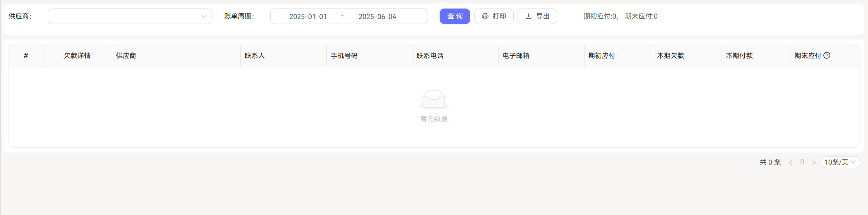
Task: Click the help icon beside 期末应付
Action: click(x=827, y=55)
